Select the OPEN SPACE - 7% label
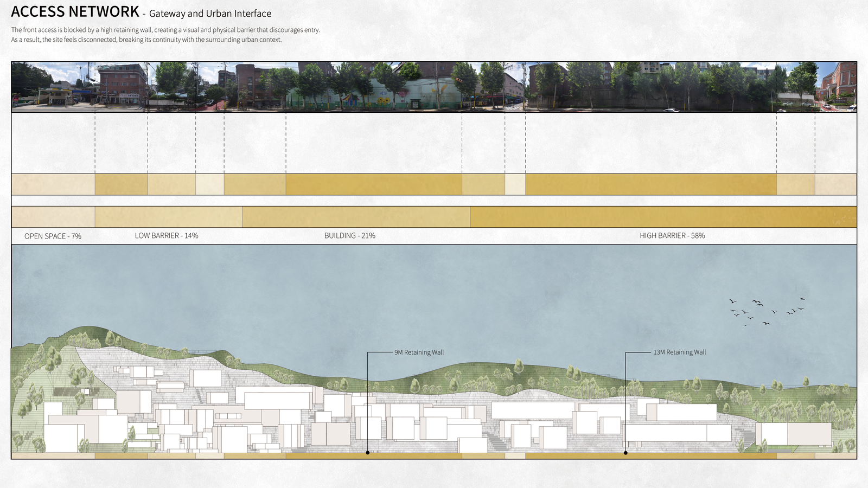Screen dimensions: 868x488 coord(53,236)
